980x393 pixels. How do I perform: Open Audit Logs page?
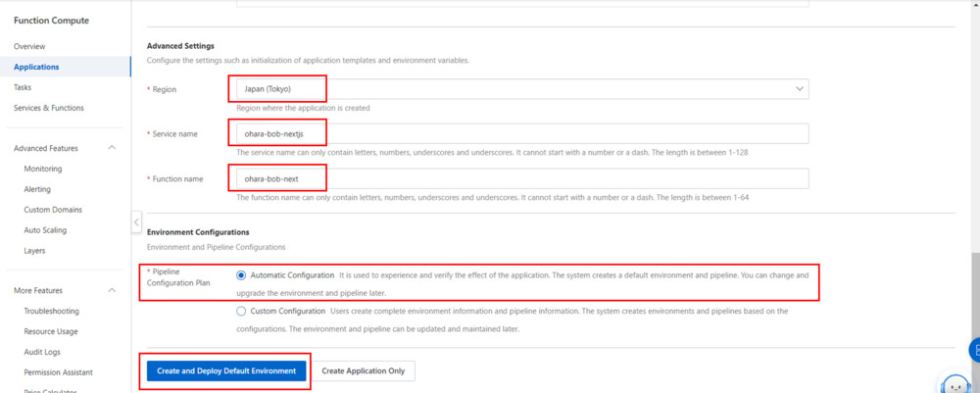click(42, 353)
